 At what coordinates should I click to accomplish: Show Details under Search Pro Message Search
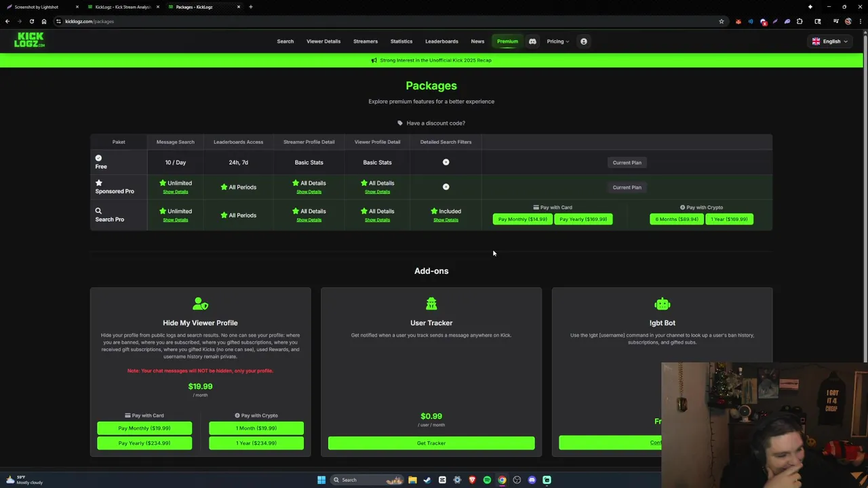[176, 220]
